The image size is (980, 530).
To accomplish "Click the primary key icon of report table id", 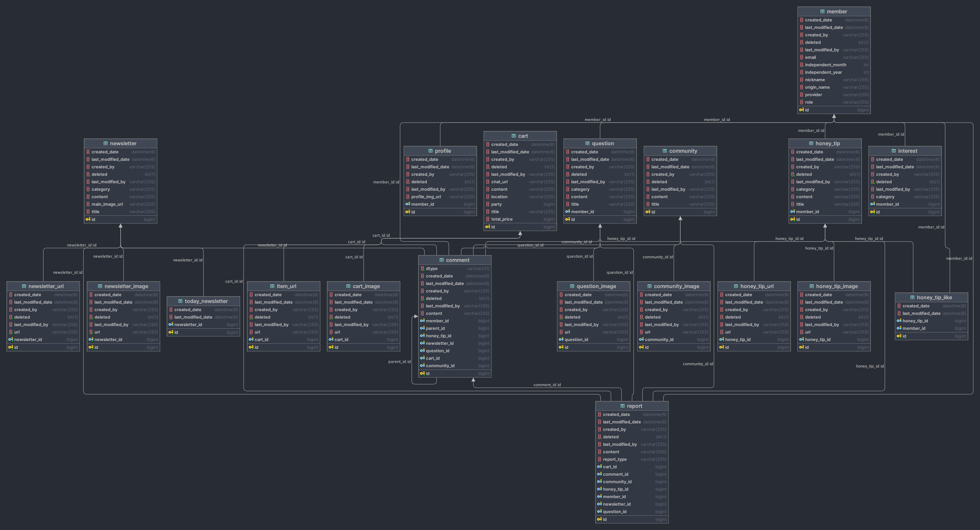I will pos(599,519).
